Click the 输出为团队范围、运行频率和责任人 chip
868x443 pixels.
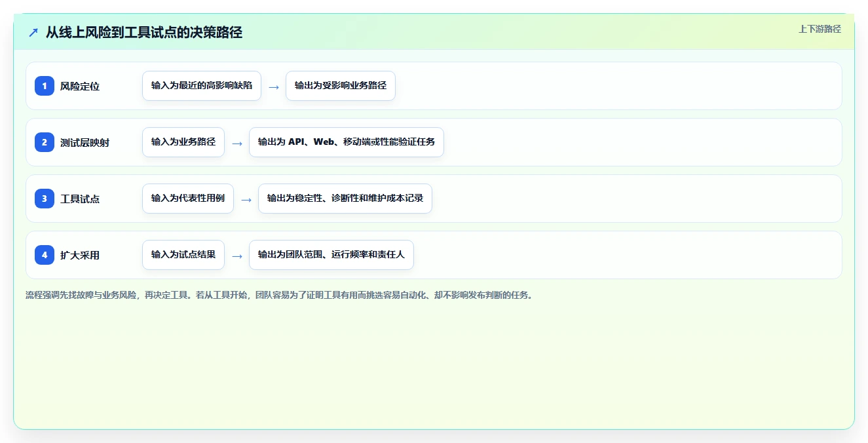(x=331, y=255)
